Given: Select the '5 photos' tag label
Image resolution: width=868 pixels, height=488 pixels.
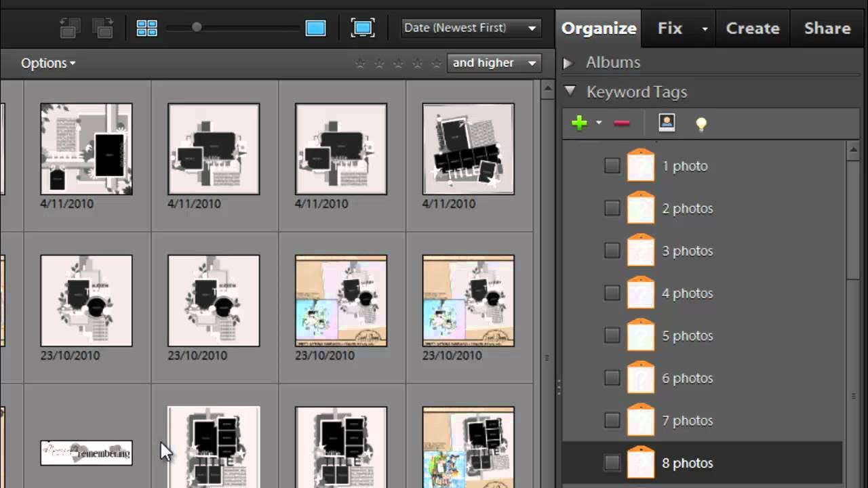Looking at the screenshot, I should [688, 335].
